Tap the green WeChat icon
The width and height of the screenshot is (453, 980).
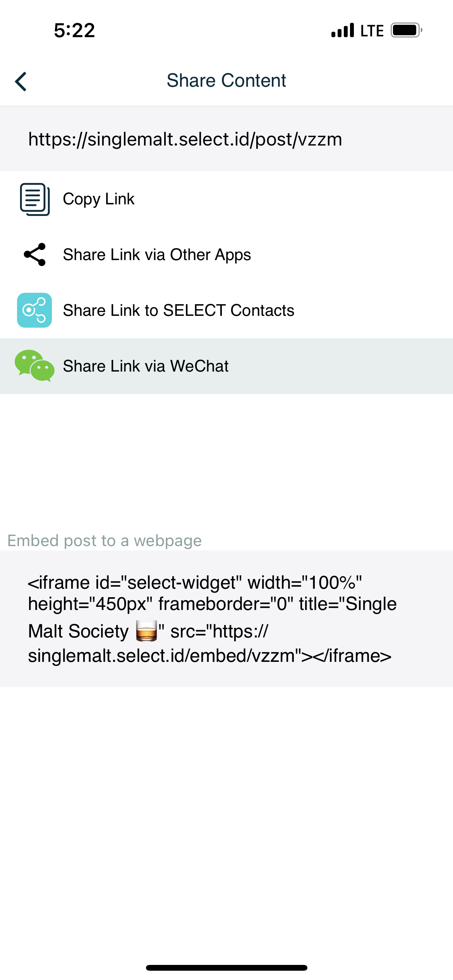(x=34, y=366)
